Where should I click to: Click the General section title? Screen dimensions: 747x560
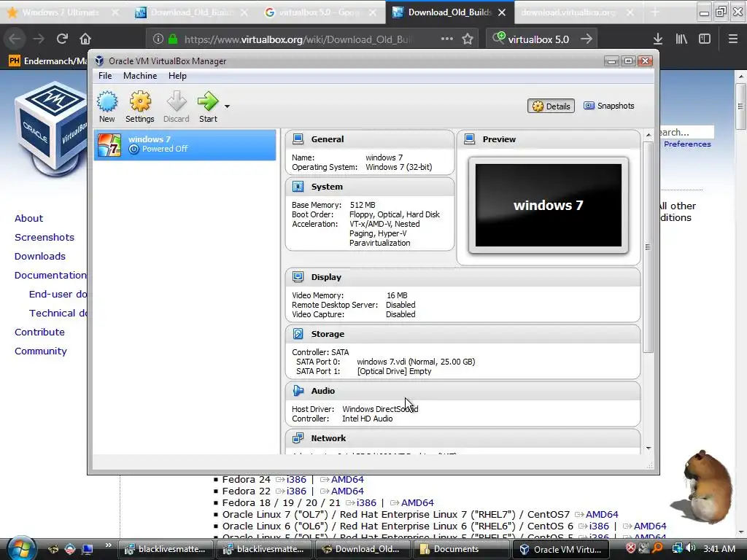[328, 139]
